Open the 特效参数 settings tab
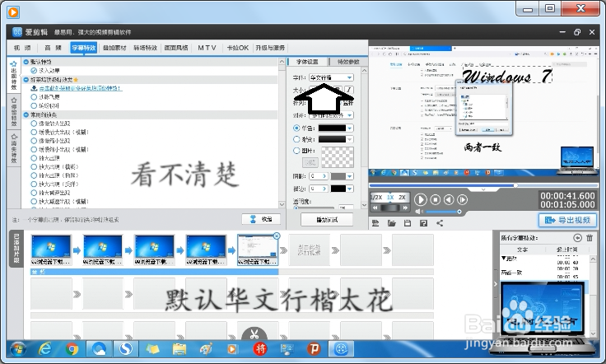 [347, 62]
